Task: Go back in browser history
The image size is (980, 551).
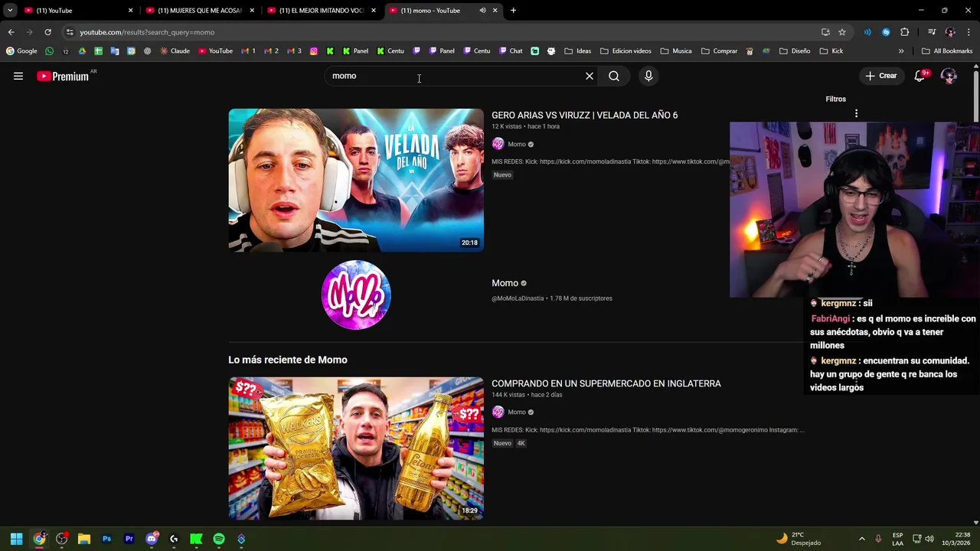Action: (x=11, y=32)
